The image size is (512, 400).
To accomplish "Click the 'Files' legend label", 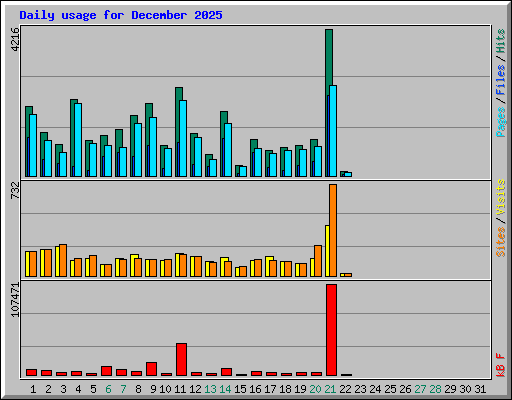I will pyautogui.click(x=501, y=80).
